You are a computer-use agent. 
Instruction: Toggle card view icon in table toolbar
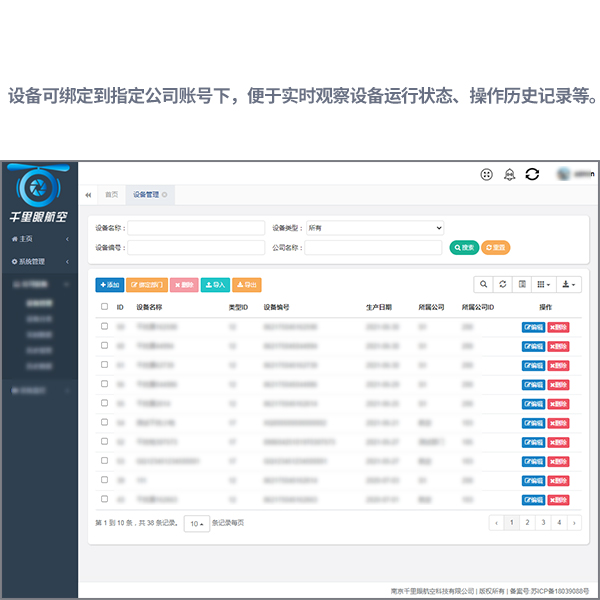522,284
